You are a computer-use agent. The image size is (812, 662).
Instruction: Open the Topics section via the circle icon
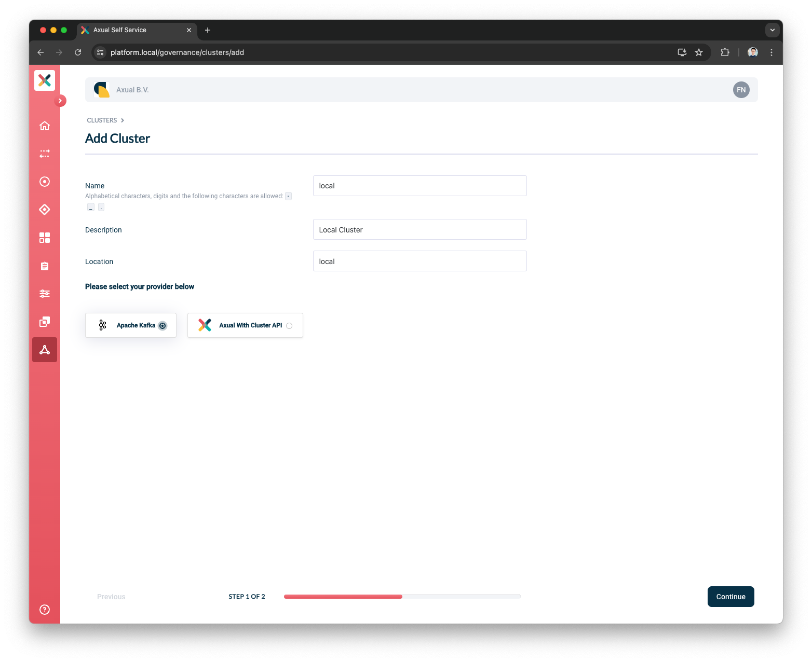(x=45, y=182)
